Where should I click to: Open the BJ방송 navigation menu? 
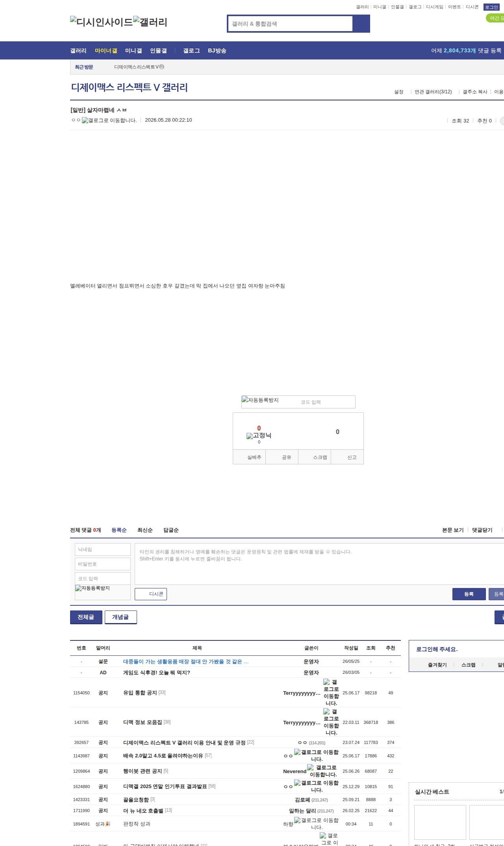217,51
